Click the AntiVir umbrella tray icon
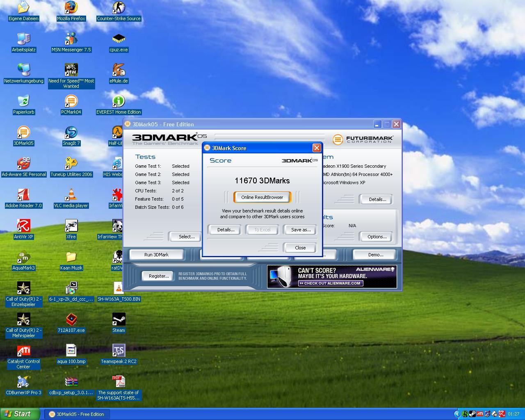Image resolution: width=525 pixels, height=420 pixels. coord(502,414)
